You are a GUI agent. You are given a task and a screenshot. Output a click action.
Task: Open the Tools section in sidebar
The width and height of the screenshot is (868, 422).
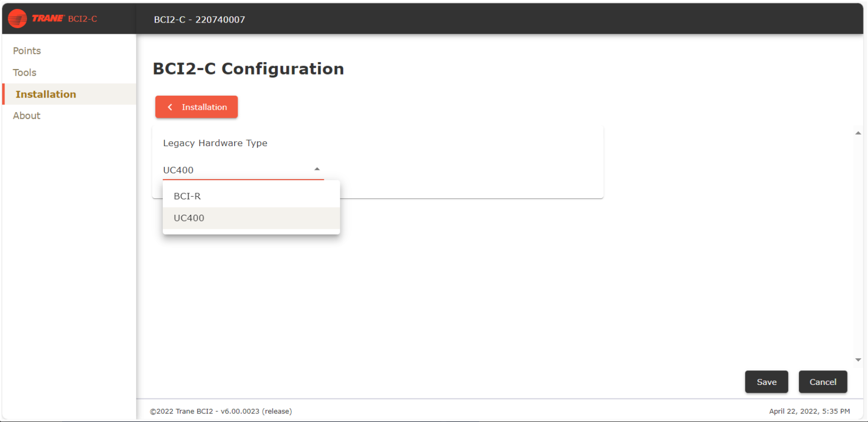click(25, 73)
